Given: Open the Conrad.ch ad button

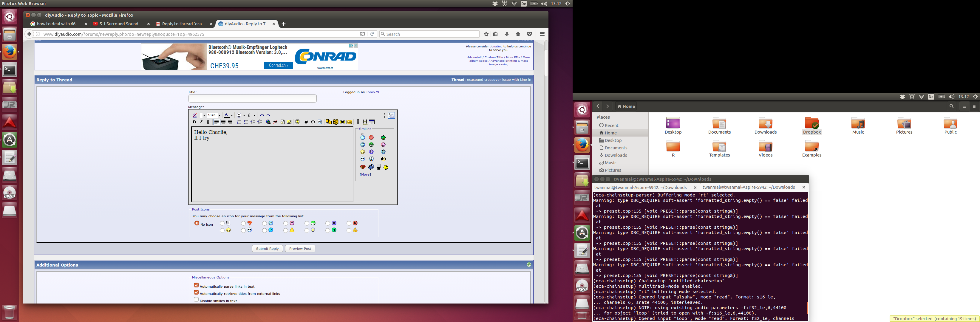Looking at the screenshot, I should [279, 65].
